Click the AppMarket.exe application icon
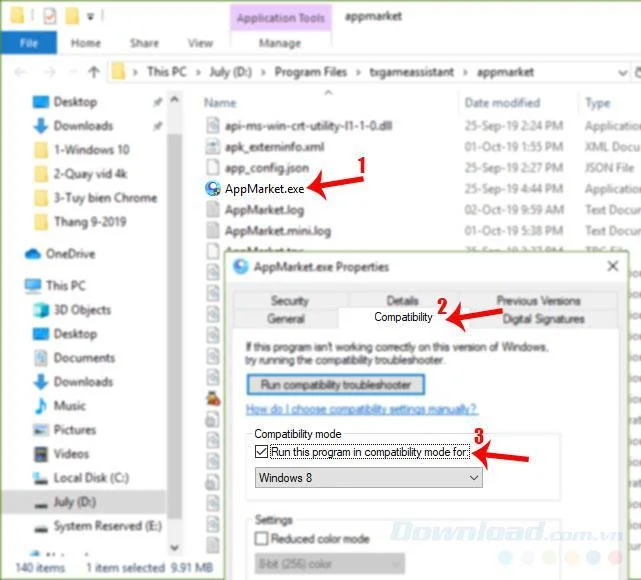The image size is (641, 580). (213, 188)
